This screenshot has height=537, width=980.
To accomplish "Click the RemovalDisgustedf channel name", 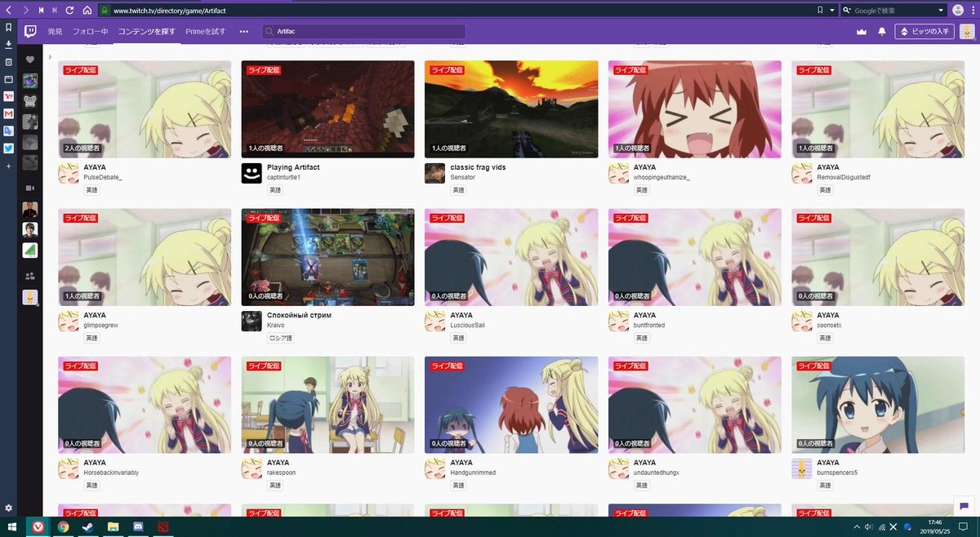I will [x=844, y=178].
